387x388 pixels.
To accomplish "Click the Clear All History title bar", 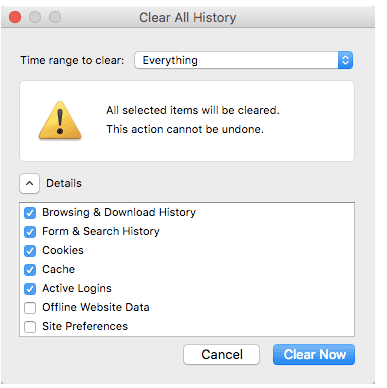I will (x=188, y=17).
